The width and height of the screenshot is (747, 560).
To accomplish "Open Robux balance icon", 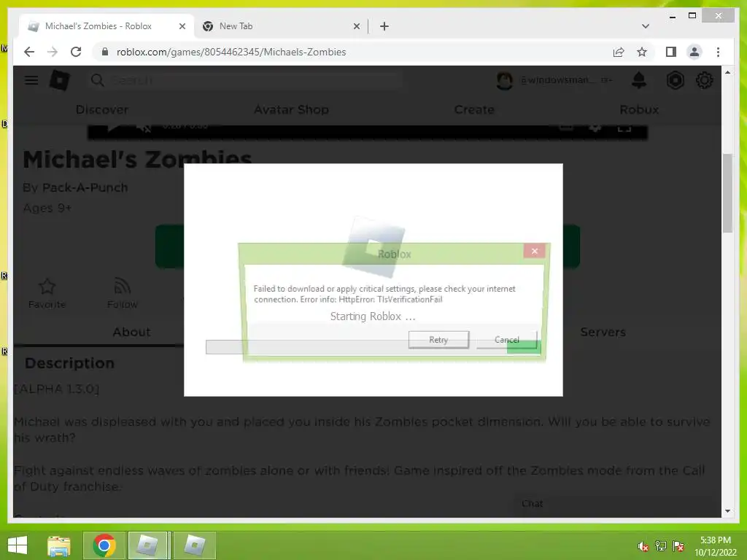I will pos(675,80).
